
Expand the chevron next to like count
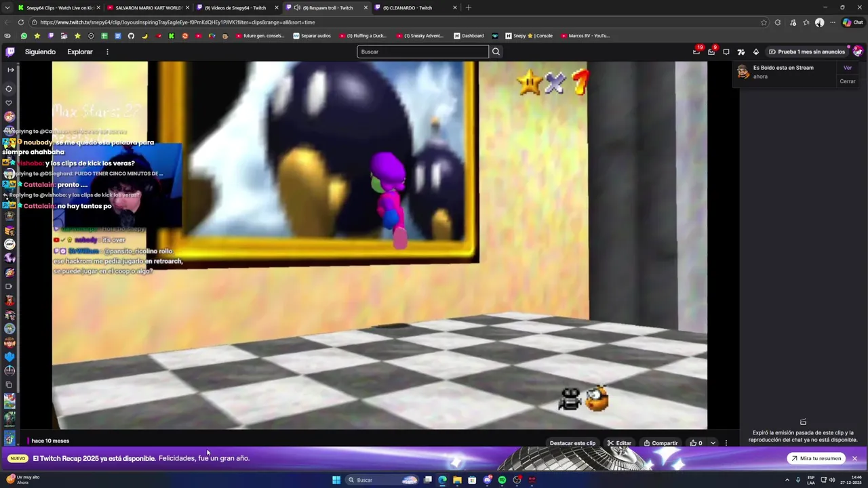coord(713,443)
